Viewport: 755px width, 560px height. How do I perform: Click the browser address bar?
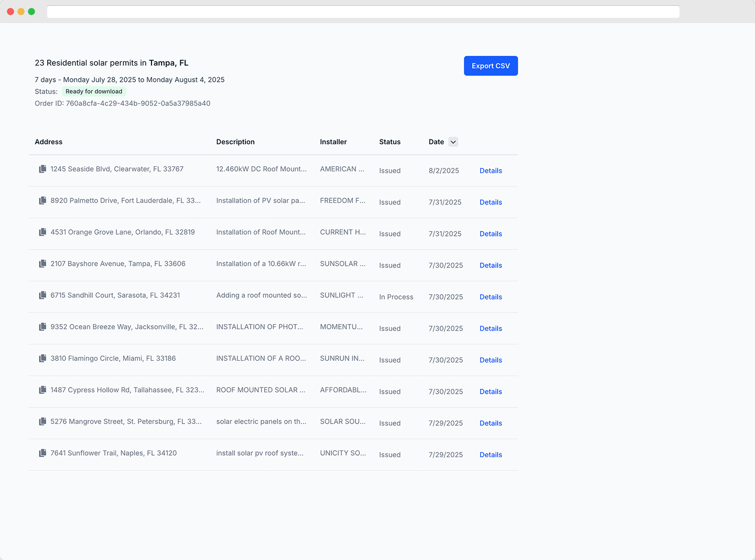(x=363, y=12)
